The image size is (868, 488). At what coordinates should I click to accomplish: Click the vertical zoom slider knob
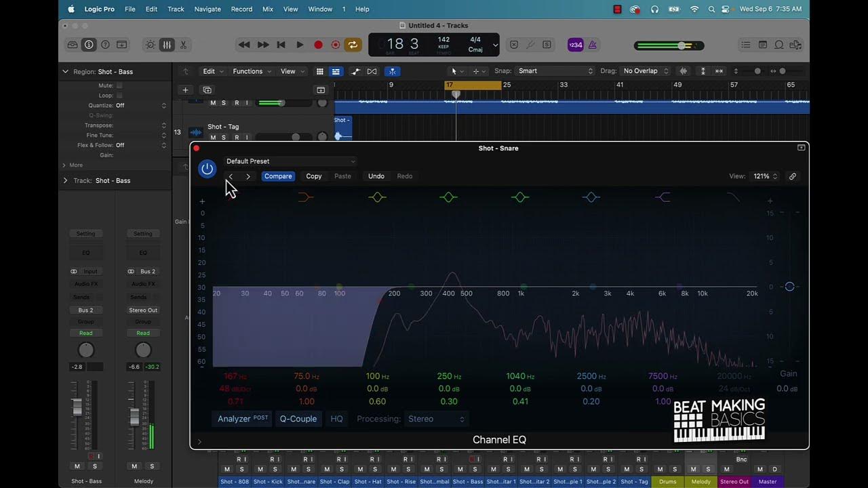pyautogui.click(x=757, y=71)
